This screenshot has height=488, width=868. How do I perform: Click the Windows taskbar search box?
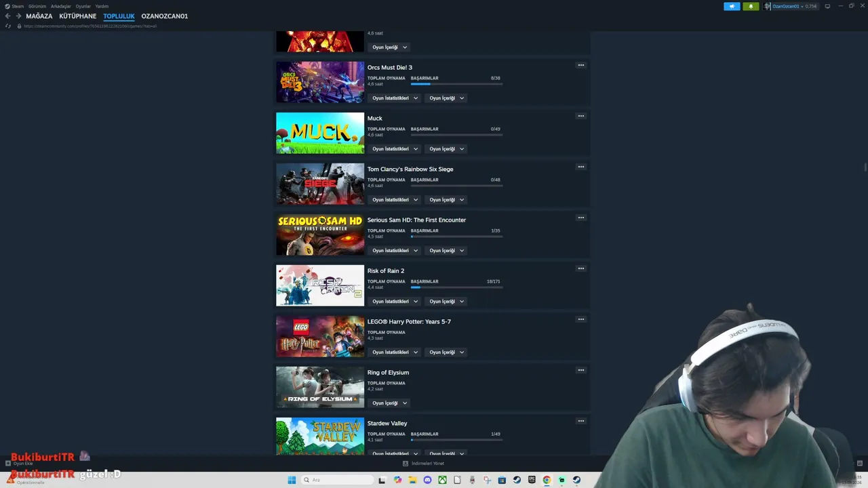(x=337, y=480)
